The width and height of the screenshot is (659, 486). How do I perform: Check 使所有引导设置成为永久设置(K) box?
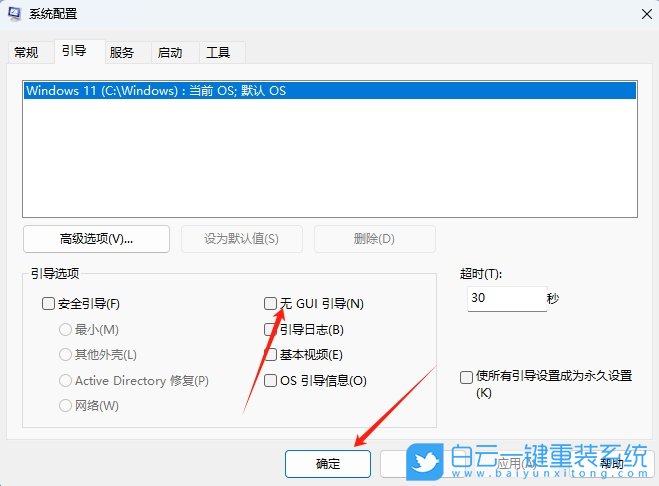coord(467,377)
